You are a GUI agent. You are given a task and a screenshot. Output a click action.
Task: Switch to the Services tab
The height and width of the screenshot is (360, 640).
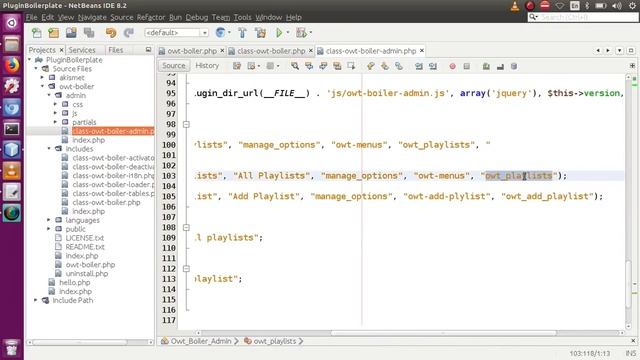click(82, 50)
